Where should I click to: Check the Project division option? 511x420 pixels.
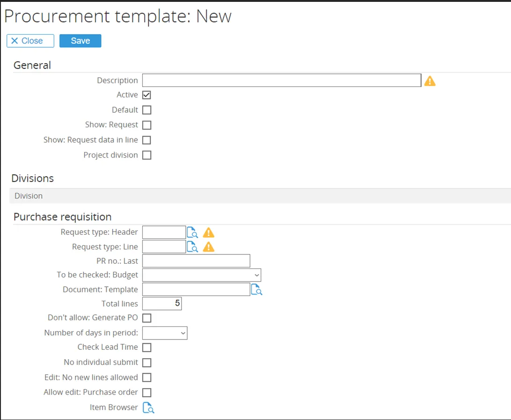point(147,155)
